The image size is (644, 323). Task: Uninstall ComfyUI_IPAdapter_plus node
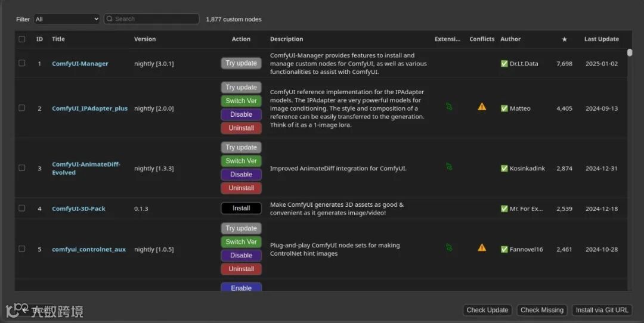(x=241, y=128)
